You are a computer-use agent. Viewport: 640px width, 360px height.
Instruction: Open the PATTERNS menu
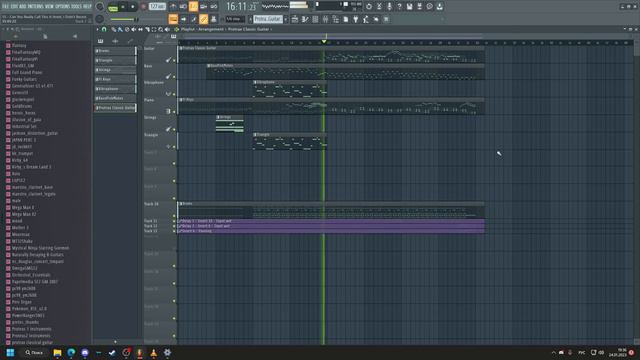[x=36, y=6]
